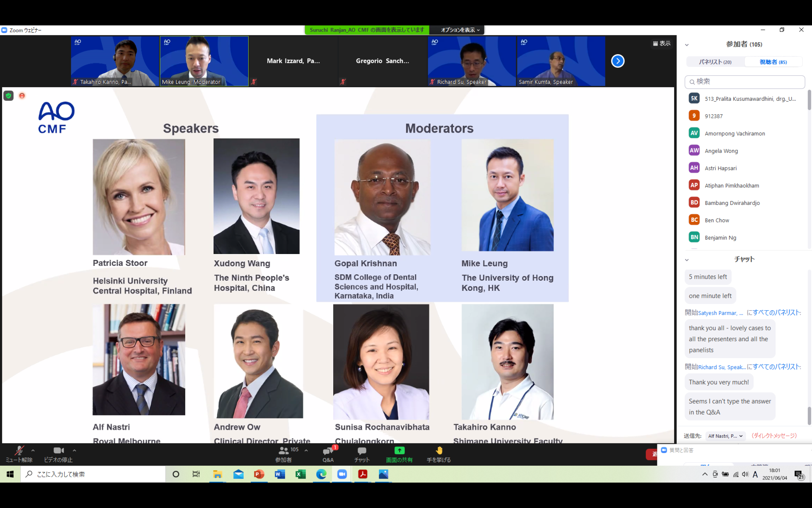Expand the participants options arrow beside 105
The image size is (812, 508).
[306, 450]
